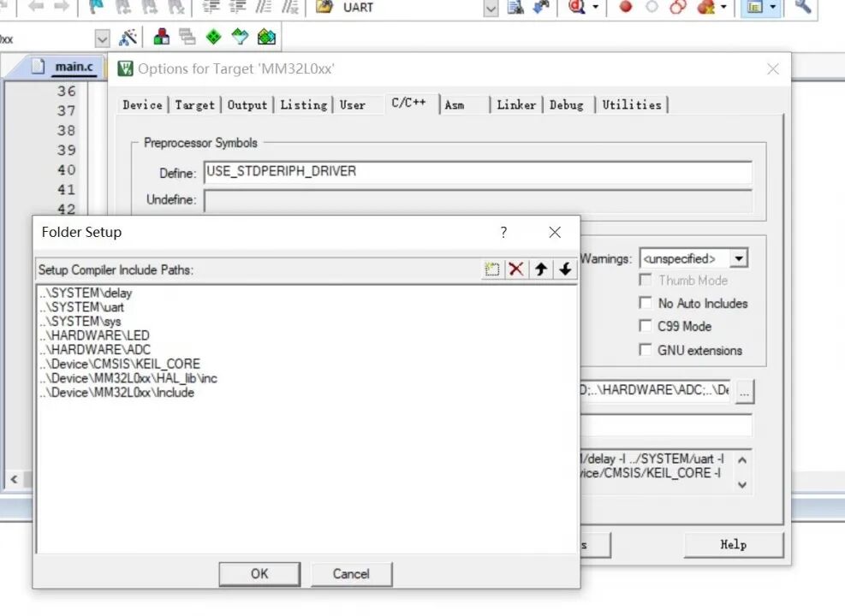The width and height of the screenshot is (845, 616).
Task: Switch to the Debug tab
Action: pos(567,104)
